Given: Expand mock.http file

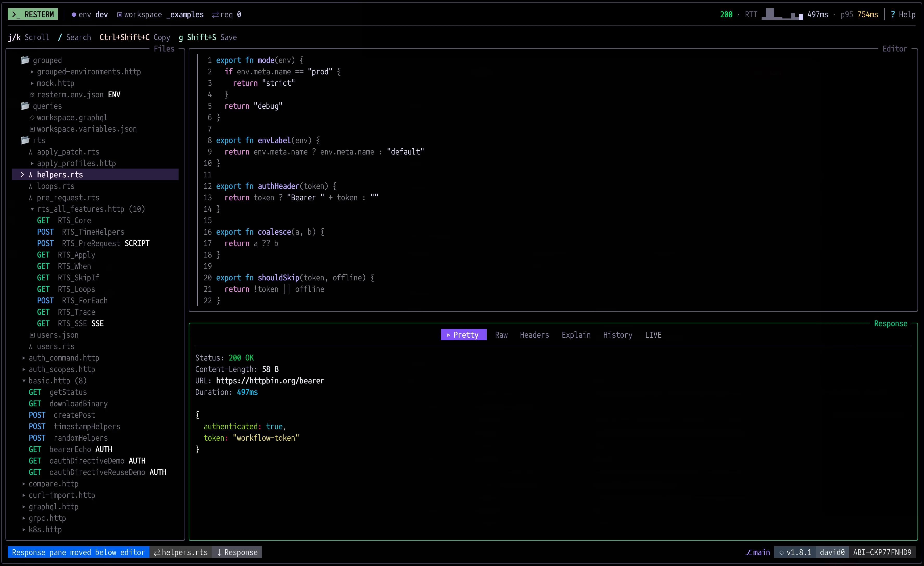Looking at the screenshot, I should [32, 83].
